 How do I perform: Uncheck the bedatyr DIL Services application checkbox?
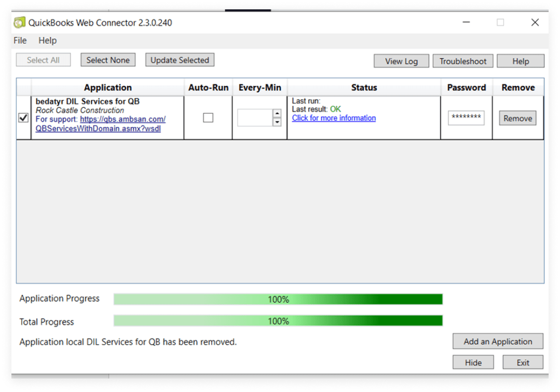[x=23, y=117]
